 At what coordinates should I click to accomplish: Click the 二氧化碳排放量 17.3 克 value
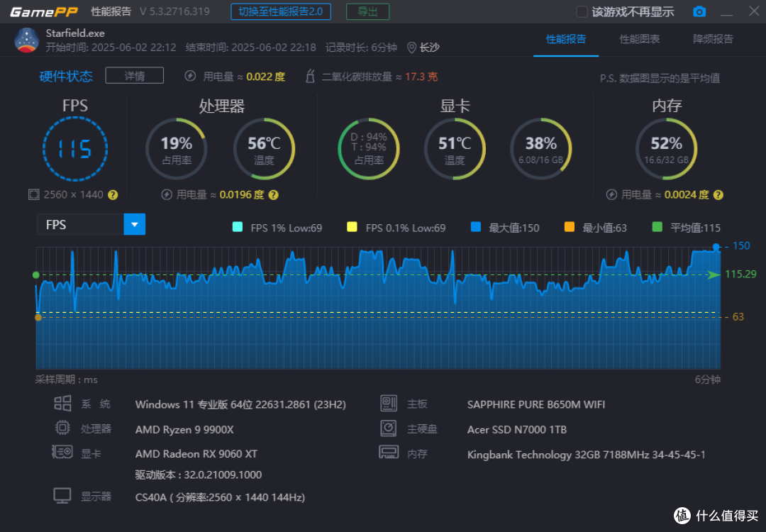421,77
